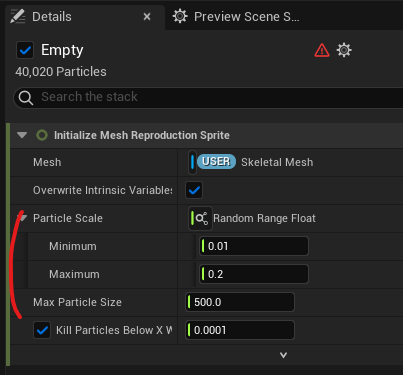
Task: Click the Random Range Float dynamic input icon
Action: [200, 219]
